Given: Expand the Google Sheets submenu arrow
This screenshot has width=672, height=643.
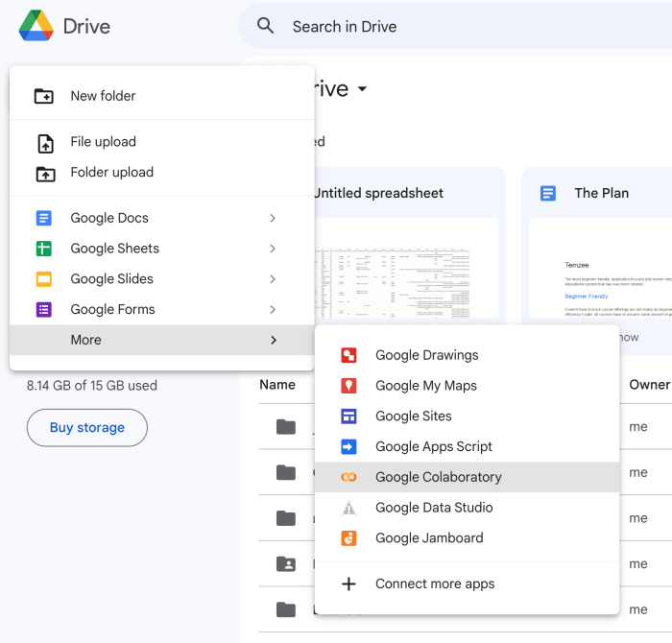Looking at the screenshot, I should tap(273, 249).
